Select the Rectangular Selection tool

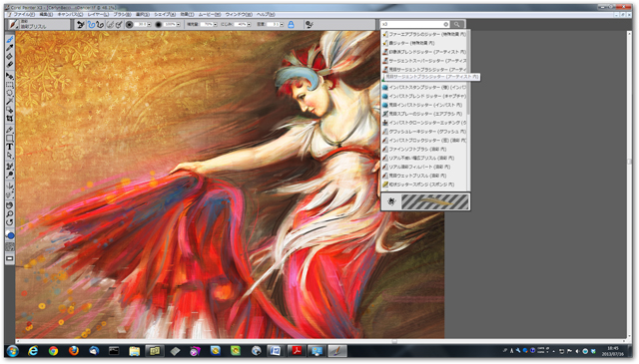[x=9, y=85]
